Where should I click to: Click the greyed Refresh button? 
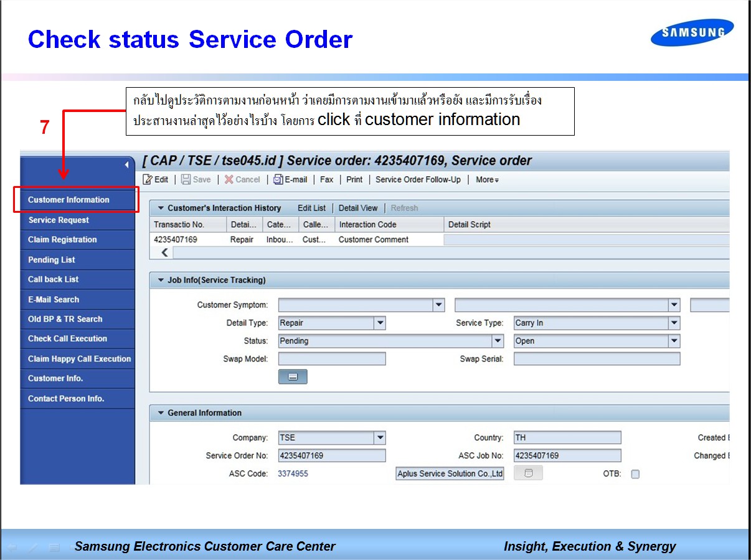point(404,208)
